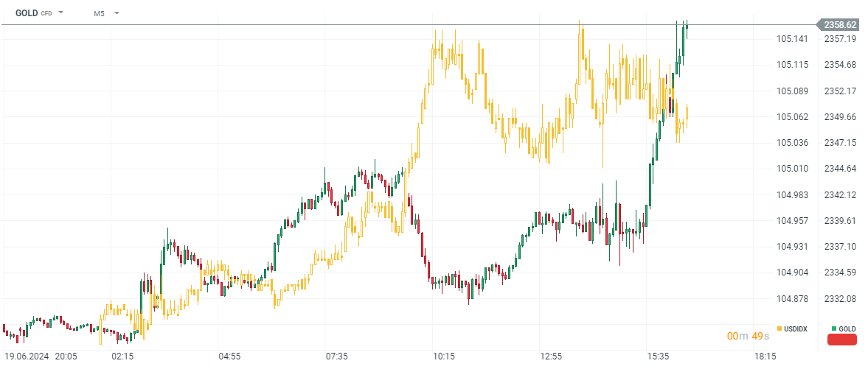
Task: Click the 2344.64 gold price axis label
Action: [841, 168]
